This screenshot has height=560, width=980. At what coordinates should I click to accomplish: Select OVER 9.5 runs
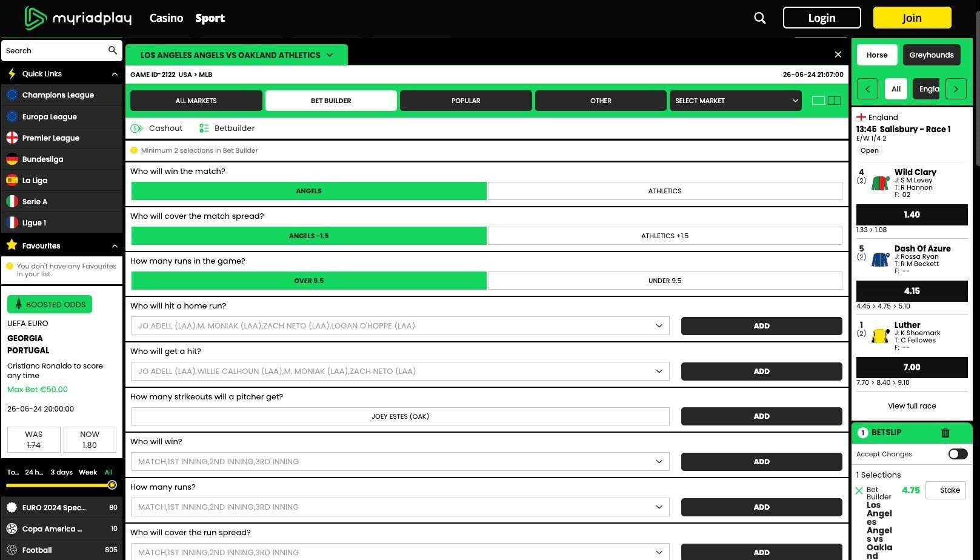point(309,281)
